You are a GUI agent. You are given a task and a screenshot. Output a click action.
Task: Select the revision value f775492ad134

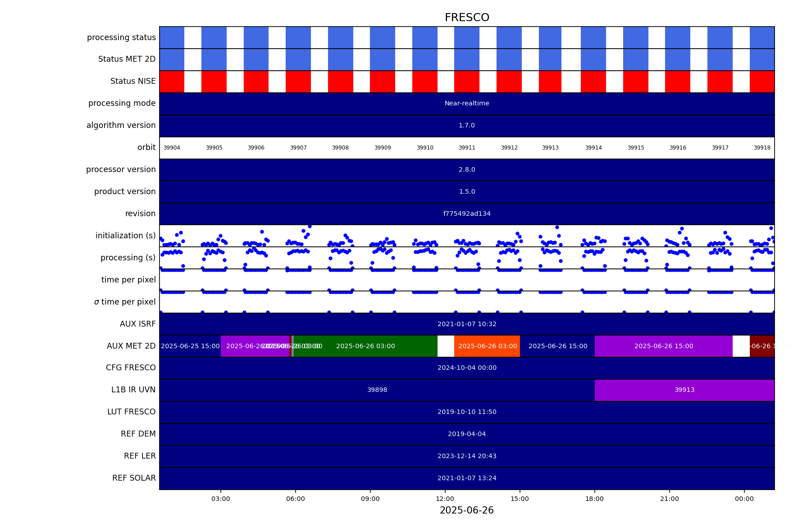pyautogui.click(x=467, y=214)
